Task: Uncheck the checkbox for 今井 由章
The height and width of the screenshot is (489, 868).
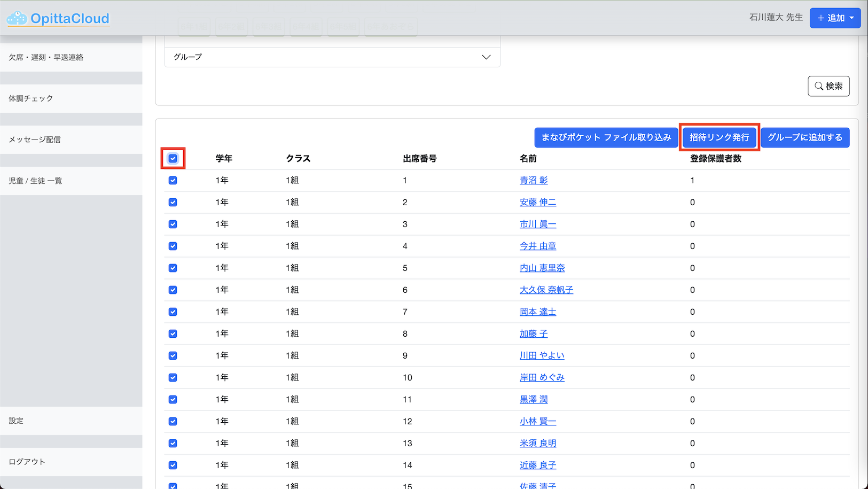Action: point(173,246)
